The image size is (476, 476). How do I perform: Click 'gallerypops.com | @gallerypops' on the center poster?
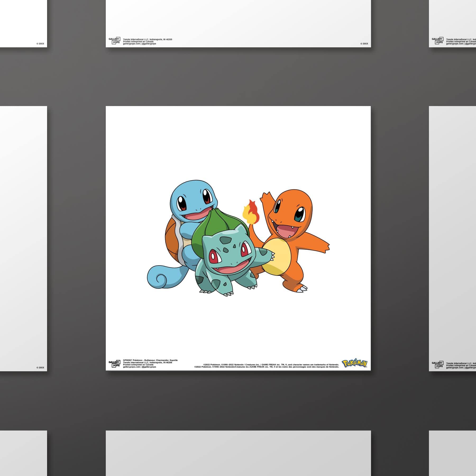(139, 367)
